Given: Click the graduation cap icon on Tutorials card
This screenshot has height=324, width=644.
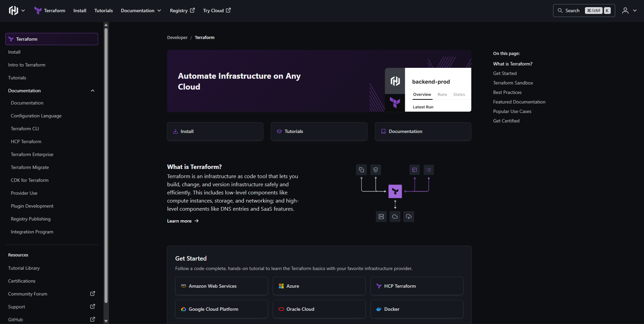Looking at the screenshot, I should [x=279, y=131].
